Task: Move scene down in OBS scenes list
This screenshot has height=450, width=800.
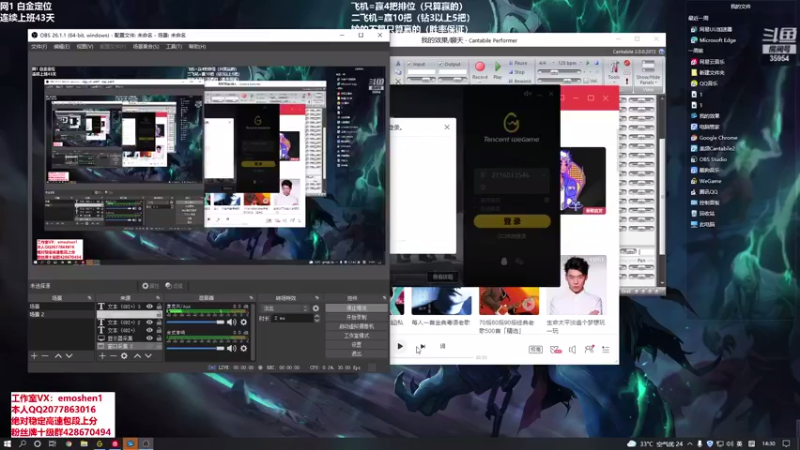Action: click(x=69, y=356)
